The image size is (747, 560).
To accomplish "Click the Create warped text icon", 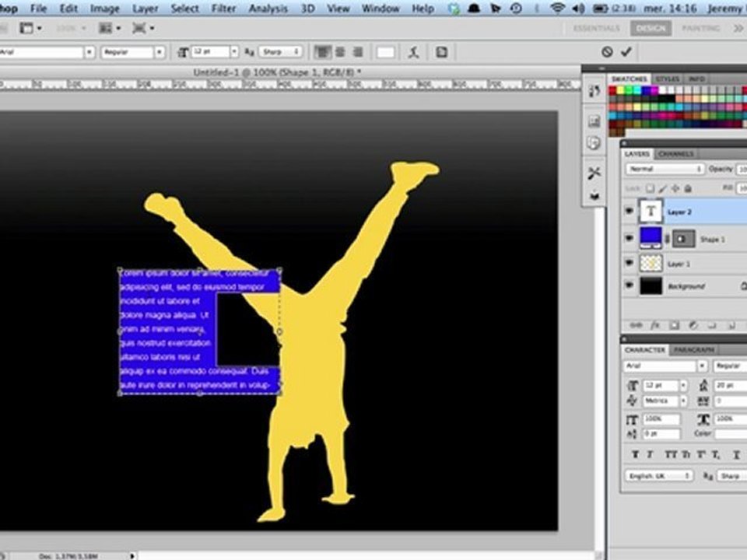I will (413, 52).
